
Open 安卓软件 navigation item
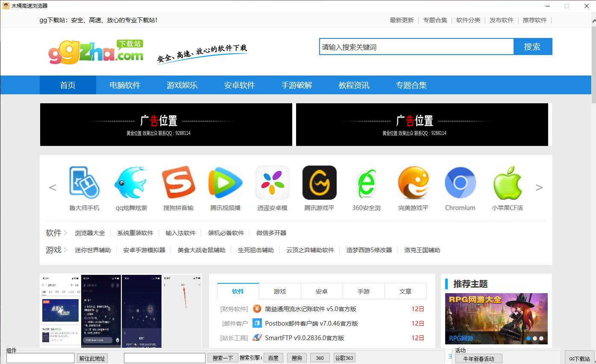coord(239,85)
